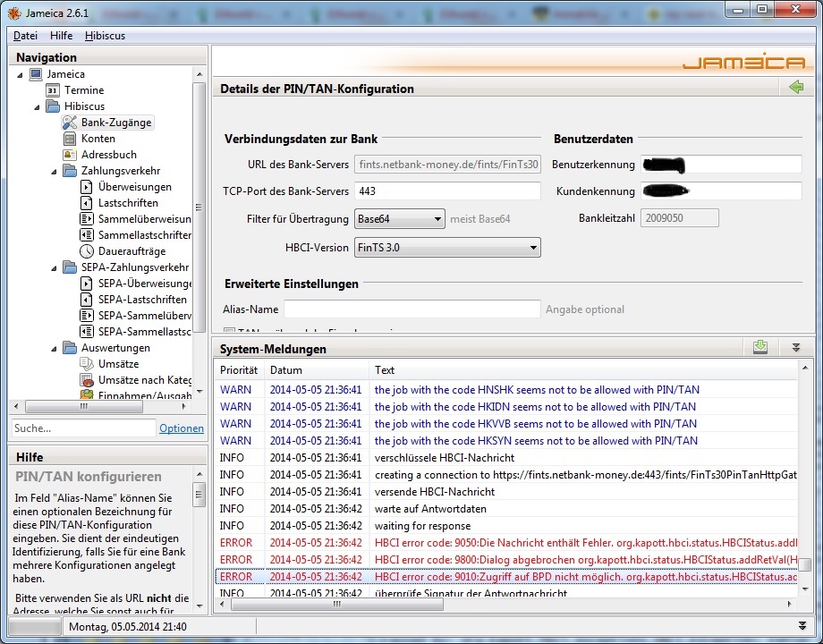The image size is (823, 644).
Task: Open the Umsätze nach Kategorien icon
Action: [x=86, y=380]
